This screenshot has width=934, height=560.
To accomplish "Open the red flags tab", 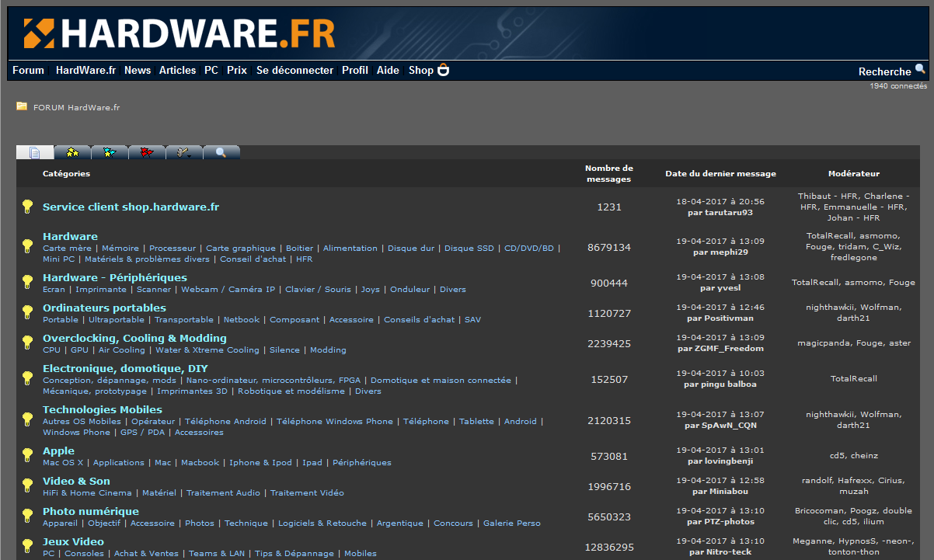I will (147, 152).
